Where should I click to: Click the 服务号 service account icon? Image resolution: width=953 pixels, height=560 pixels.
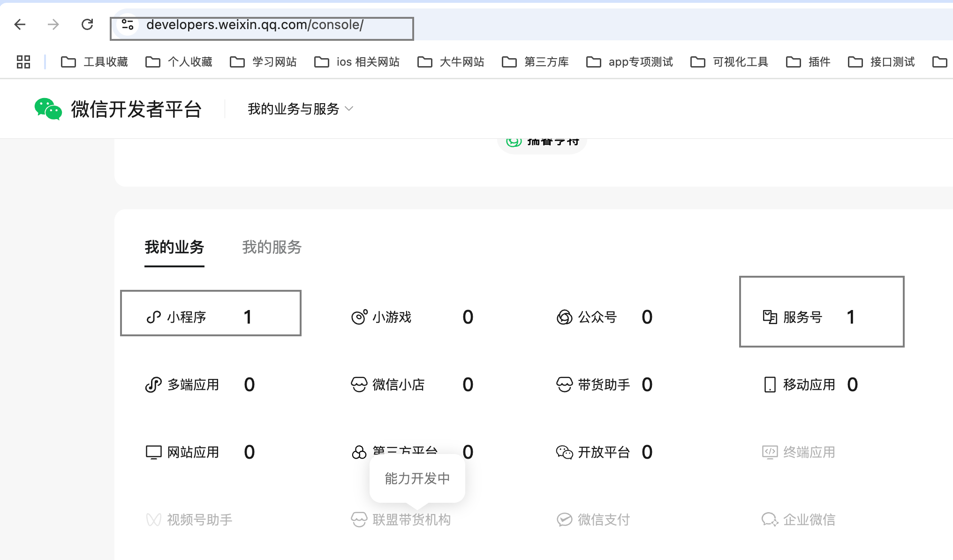[x=770, y=318]
